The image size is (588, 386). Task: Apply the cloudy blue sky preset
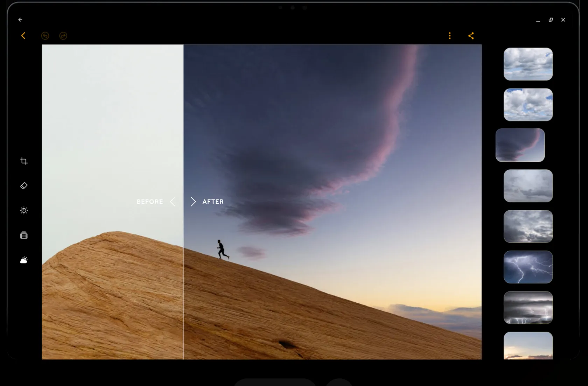pos(528,105)
